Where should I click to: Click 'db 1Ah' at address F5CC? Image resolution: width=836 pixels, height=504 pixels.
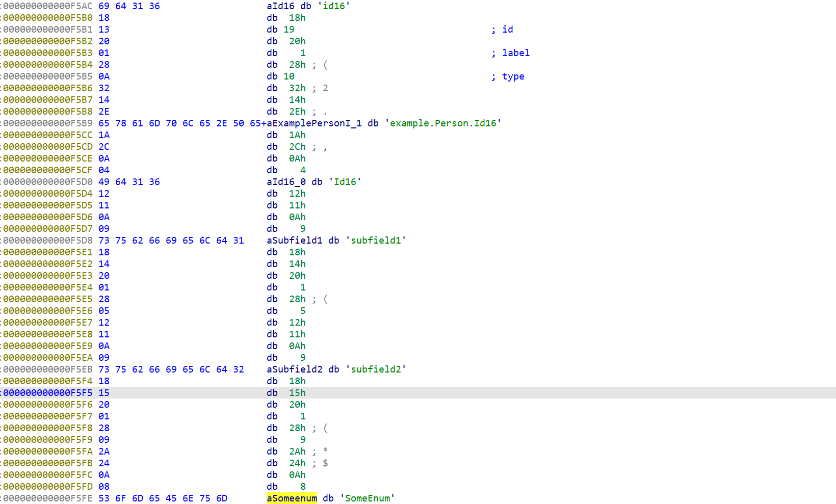click(x=286, y=135)
